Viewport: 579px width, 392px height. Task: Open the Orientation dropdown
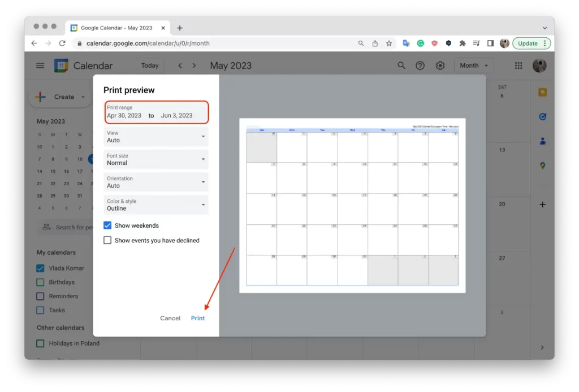[x=156, y=182]
